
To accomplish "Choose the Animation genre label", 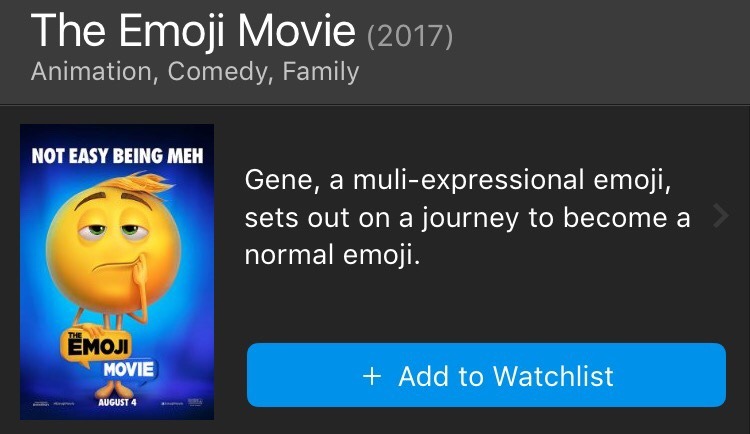I will 91,72.
